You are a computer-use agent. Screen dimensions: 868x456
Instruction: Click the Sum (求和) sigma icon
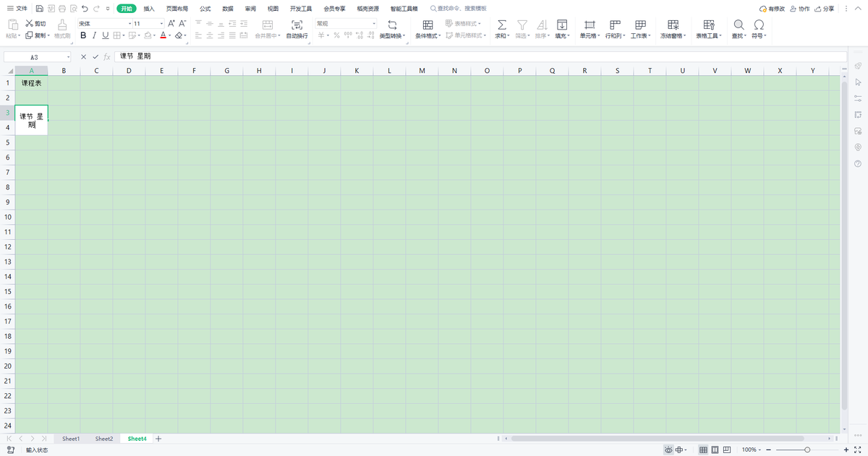[x=501, y=25]
